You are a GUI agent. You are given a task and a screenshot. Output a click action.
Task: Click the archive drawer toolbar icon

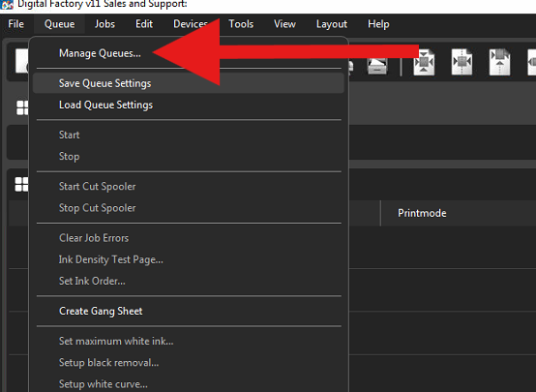click(x=376, y=65)
